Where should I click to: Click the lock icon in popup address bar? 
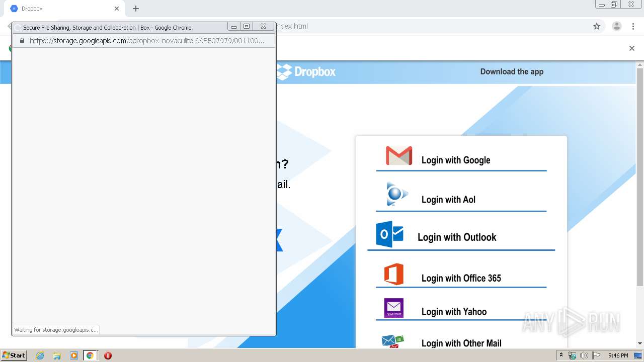[22, 41]
